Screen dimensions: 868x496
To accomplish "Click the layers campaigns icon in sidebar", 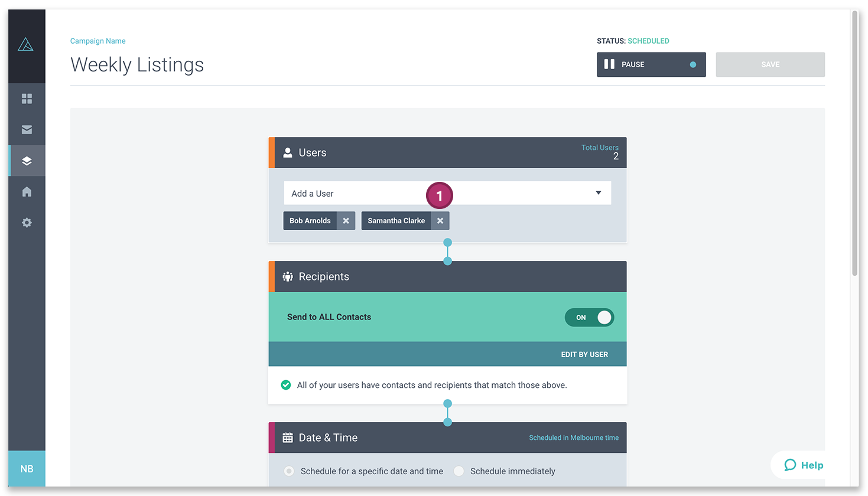I will click(27, 160).
